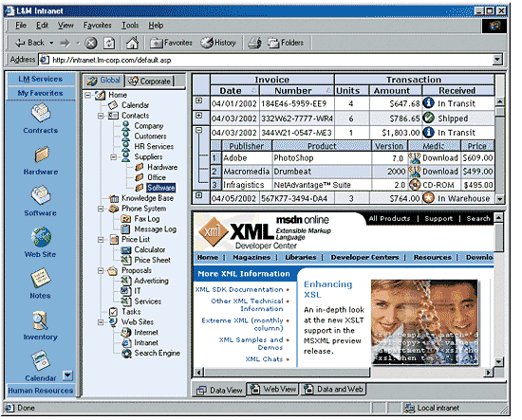The image size is (522, 420).
Task: Open the Back button history dropdown
Action: pyautogui.click(x=51, y=43)
